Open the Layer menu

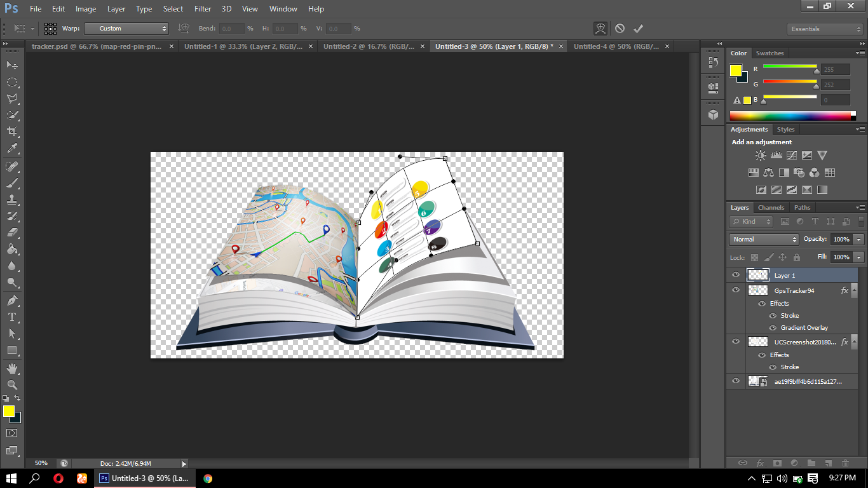tap(116, 9)
